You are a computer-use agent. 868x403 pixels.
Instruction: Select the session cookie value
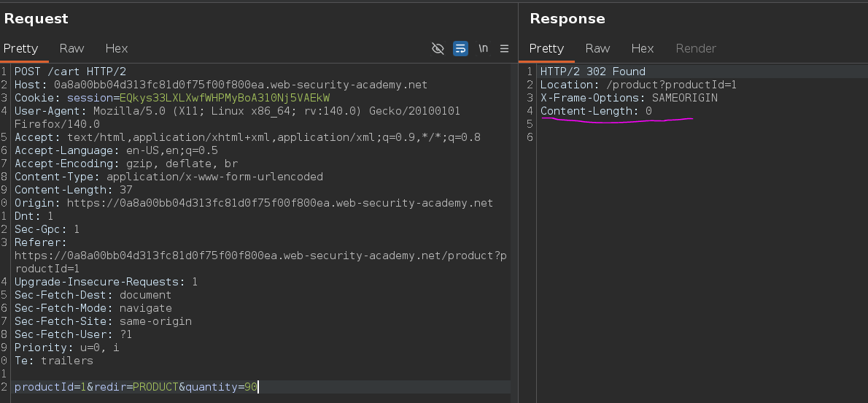tap(225, 98)
